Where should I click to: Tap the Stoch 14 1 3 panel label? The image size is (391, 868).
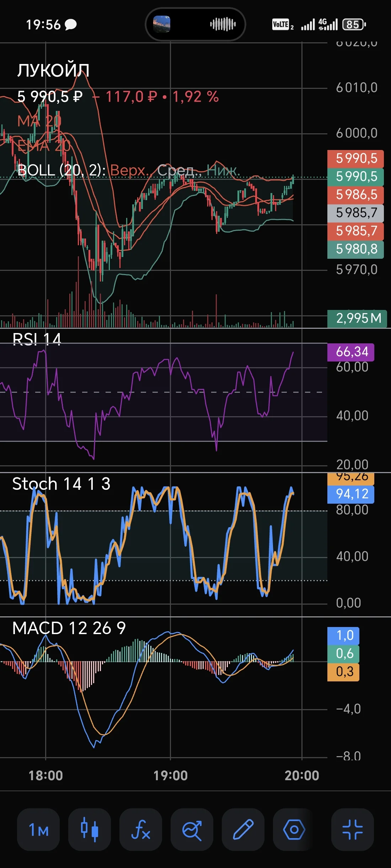point(61,484)
